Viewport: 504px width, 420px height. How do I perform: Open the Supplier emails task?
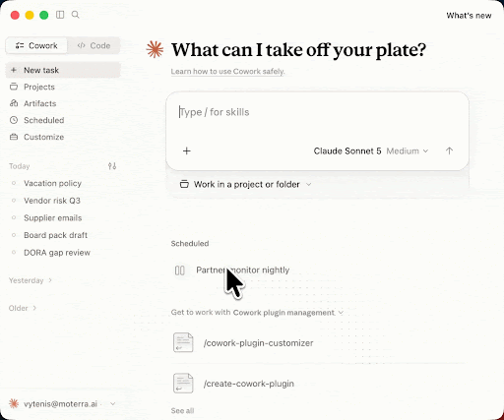tap(63, 218)
